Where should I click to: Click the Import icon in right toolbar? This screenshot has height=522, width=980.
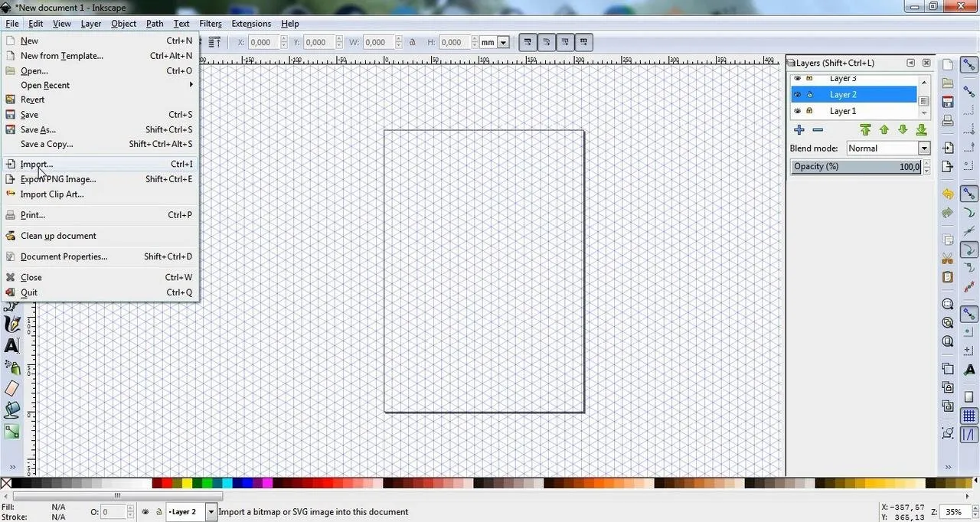point(948,148)
